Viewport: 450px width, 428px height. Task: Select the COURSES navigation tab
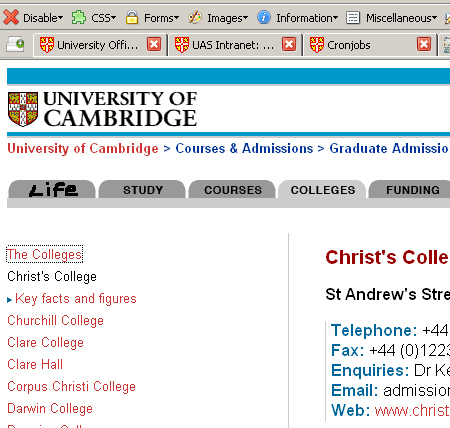coord(232,190)
